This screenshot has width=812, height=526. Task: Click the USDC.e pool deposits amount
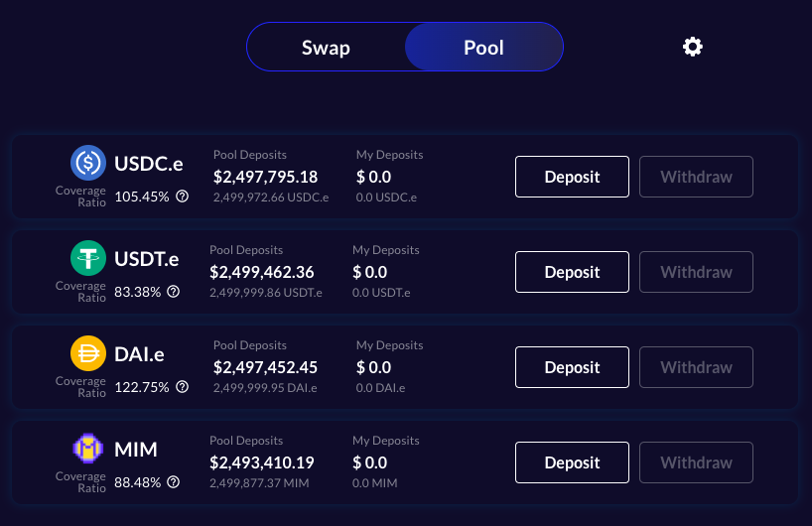pos(265,177)
